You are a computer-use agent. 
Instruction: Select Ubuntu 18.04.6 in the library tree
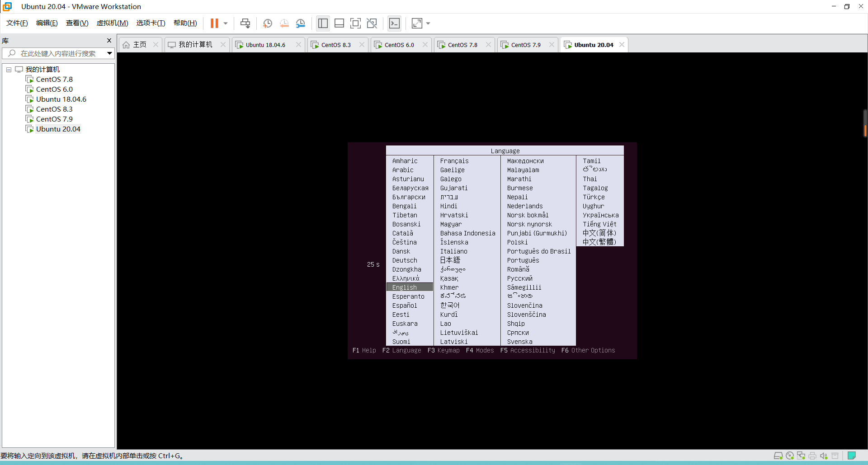tap(61, 99)
